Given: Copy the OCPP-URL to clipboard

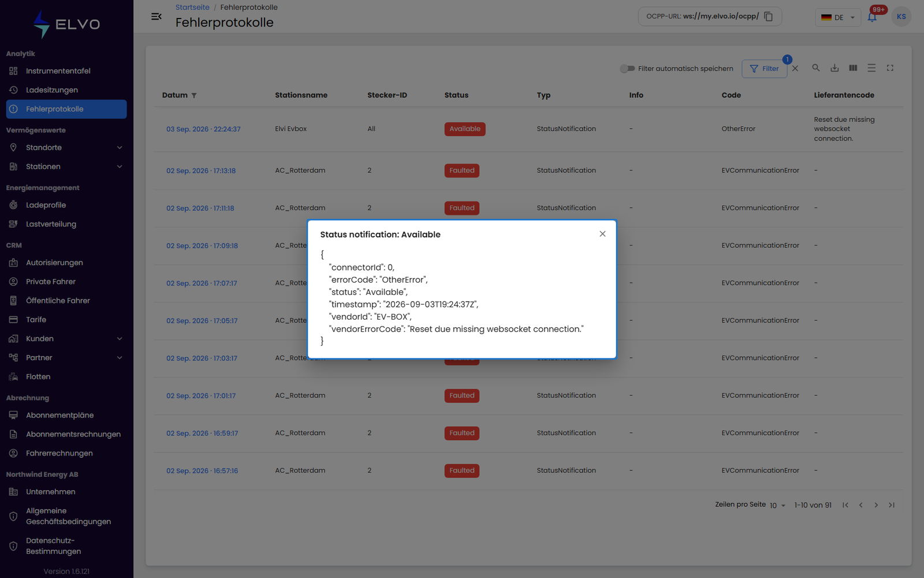Looking at the screenshot, I should 768,17.
